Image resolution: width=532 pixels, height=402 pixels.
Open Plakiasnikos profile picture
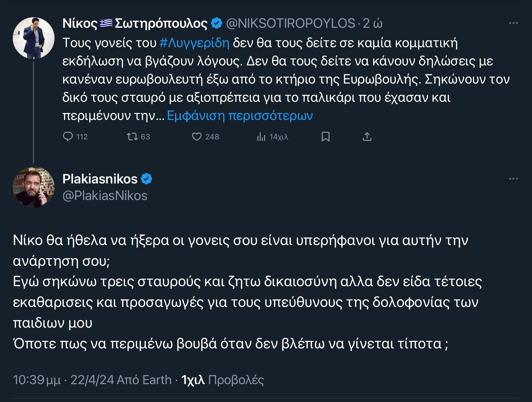pyautogui.click(x=33, y=187)
